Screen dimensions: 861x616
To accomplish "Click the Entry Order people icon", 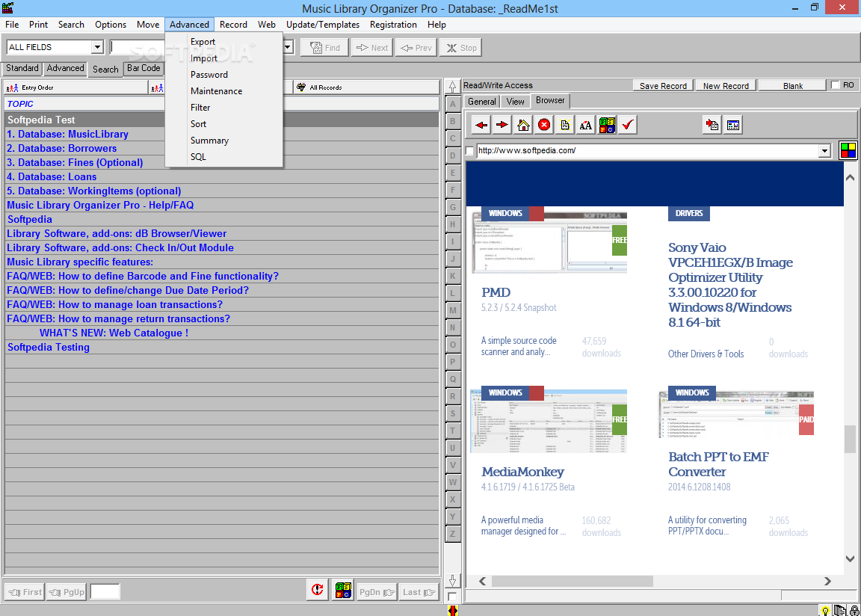I will [12, 88].
